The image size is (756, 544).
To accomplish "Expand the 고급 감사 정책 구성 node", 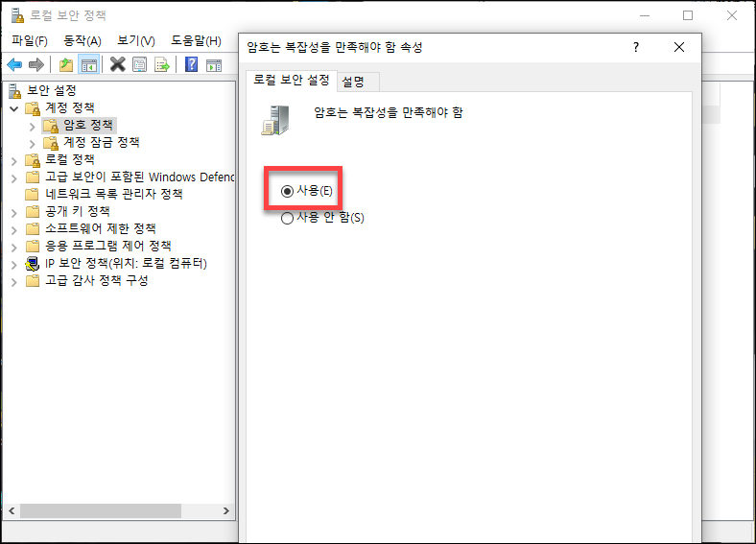I will (14, 282).
